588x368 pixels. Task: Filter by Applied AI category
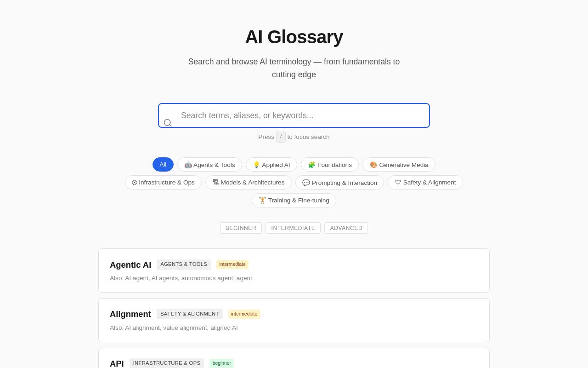(x=271, y=165)
